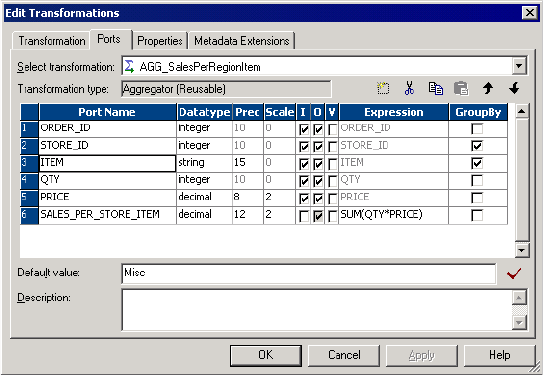Close the Edit Transformations dialog
The image size is (543, 375).
click(x=529, y=13)
